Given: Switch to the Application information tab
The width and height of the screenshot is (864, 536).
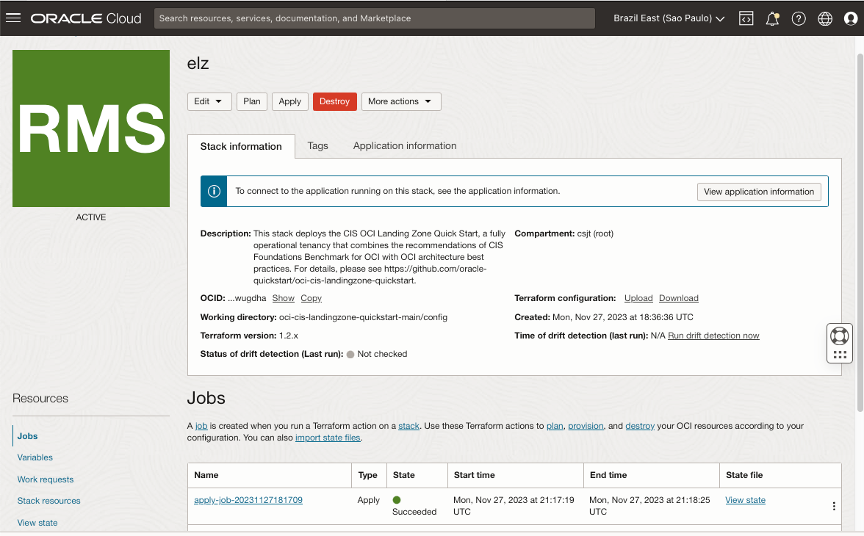Looking at the screenshot, I should tap(404, 146).
